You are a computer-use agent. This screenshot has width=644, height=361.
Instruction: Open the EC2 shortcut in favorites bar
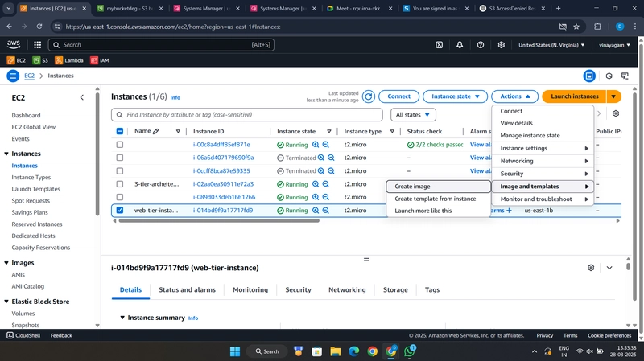coord(16,60)
